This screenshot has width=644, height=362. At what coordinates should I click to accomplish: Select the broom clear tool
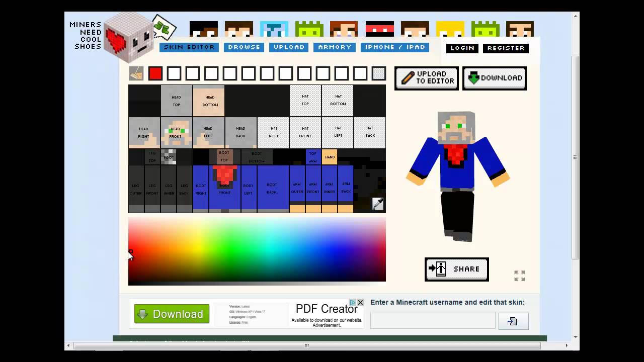(136, 73)
